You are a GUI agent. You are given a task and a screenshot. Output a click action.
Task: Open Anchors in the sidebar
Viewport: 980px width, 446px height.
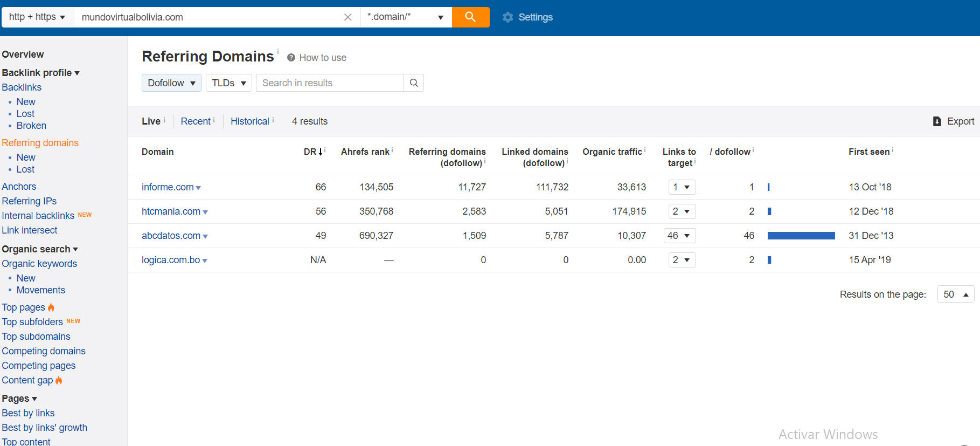[19, 187]
